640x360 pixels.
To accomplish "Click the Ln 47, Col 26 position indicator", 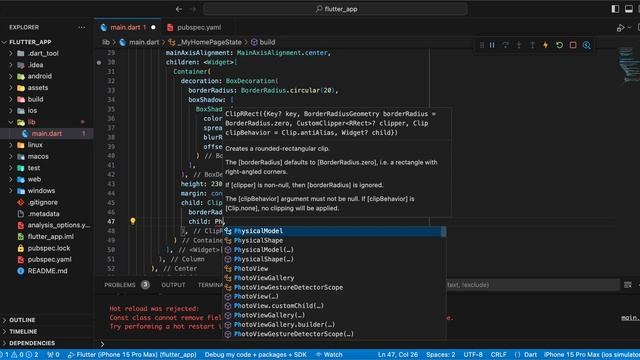I will (398, 355).
